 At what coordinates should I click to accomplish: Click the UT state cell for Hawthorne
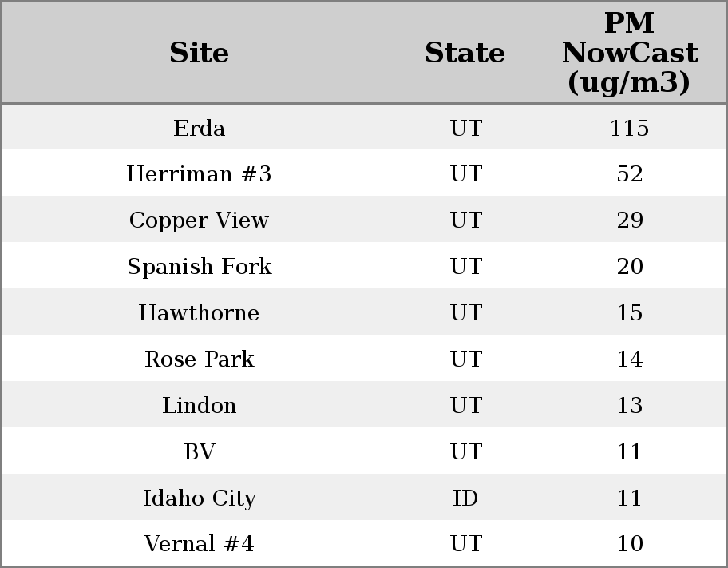465,313
